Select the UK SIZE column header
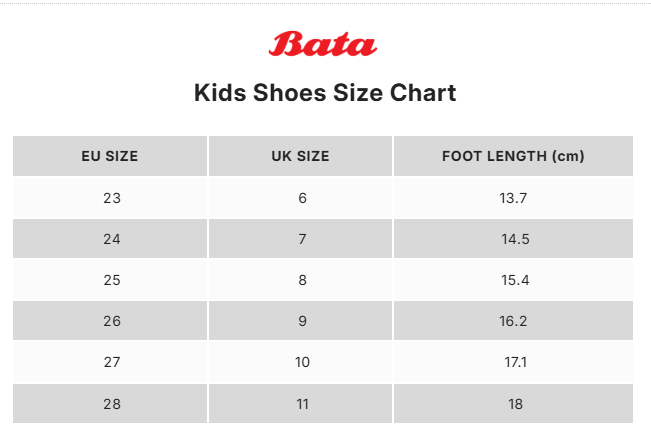The image size is (651, 432). tap(300, 156)
